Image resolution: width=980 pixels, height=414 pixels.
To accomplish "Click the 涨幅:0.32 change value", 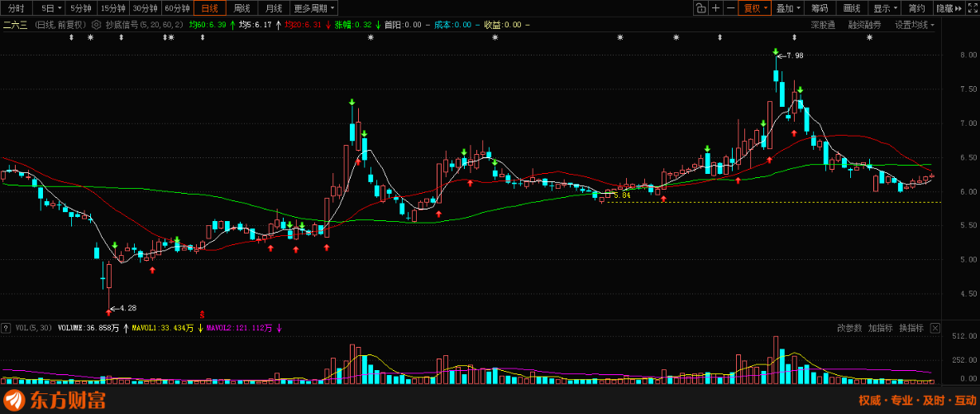I will tap(353, 25).
